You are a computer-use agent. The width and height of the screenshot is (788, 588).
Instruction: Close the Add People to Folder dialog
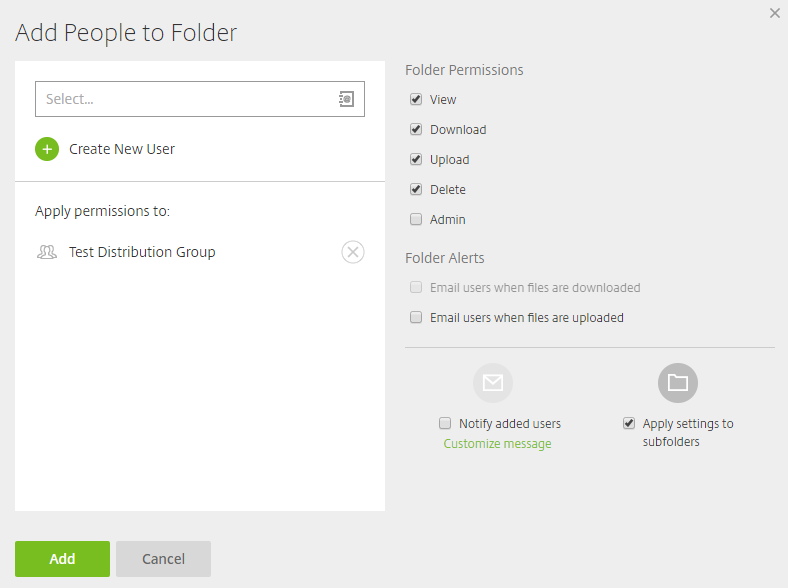pos(774,13)
